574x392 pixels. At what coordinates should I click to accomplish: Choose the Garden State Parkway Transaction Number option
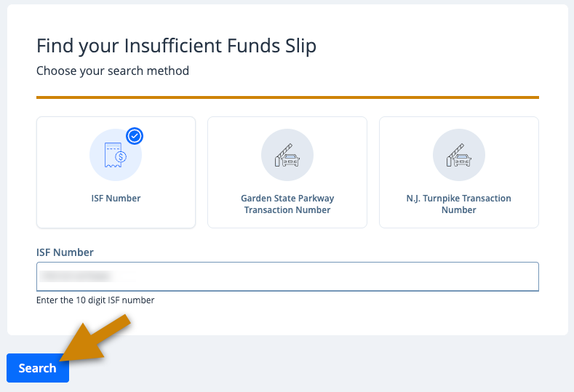tap(287, 172)
